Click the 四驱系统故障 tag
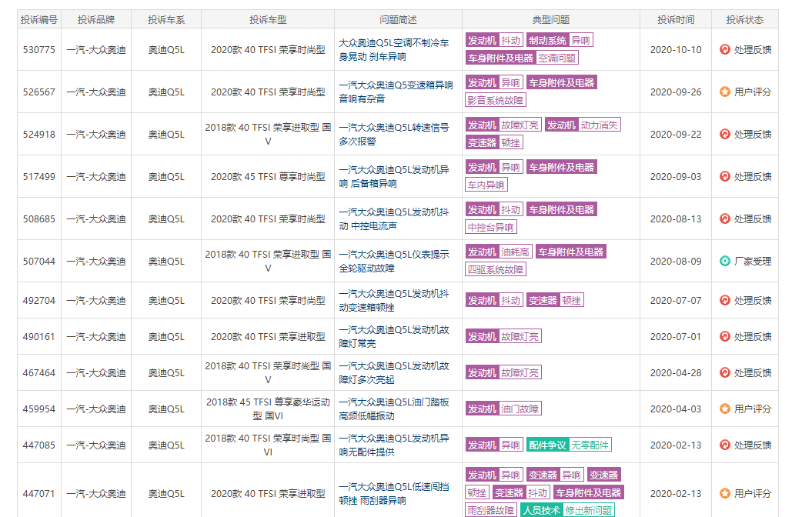Image resolution: width=812 pixels, height=517 pixels. pyautogui.click(x=496, y=269)
